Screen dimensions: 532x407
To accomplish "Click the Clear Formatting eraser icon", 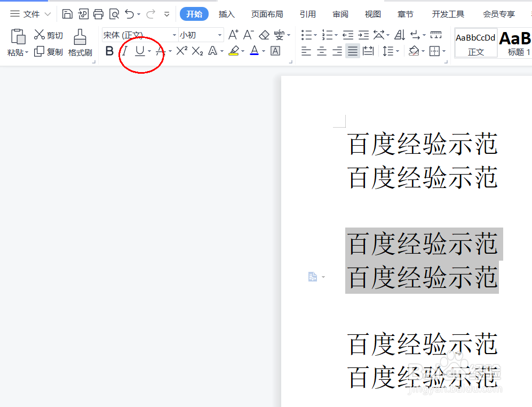I will [x=264, y=34].
